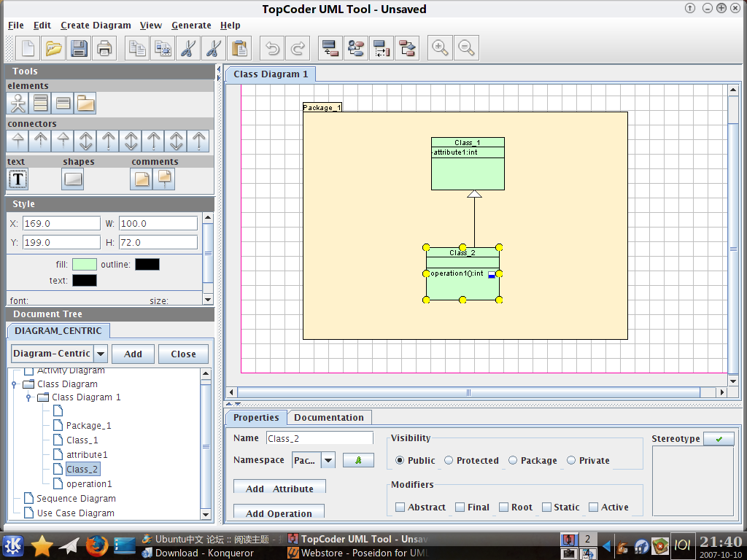Select the plain comment note tool
The width and height of the screenshot is (747, 560).
tap(142, 179)
